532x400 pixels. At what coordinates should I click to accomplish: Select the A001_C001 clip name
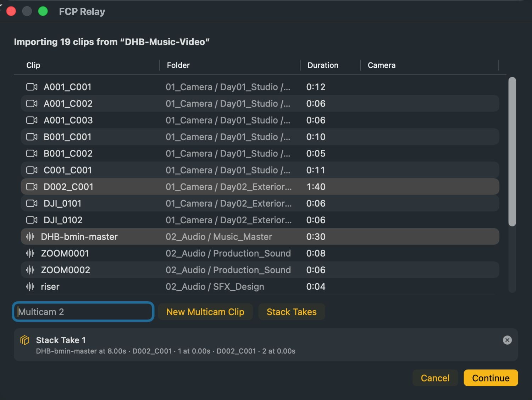67,87
